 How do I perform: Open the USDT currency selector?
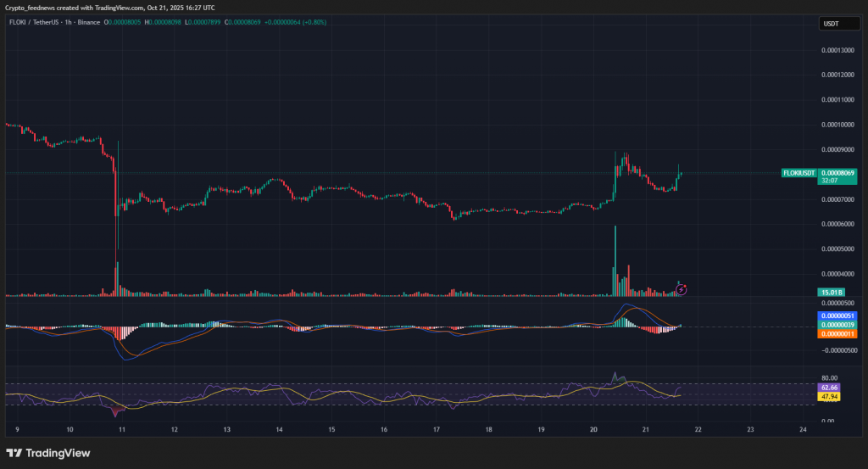839,24
